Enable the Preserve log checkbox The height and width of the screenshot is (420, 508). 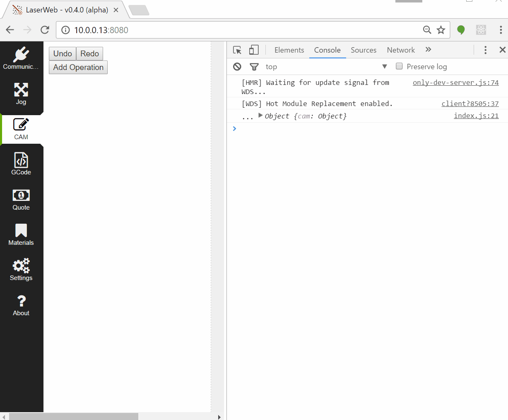(x=399, y=66)
